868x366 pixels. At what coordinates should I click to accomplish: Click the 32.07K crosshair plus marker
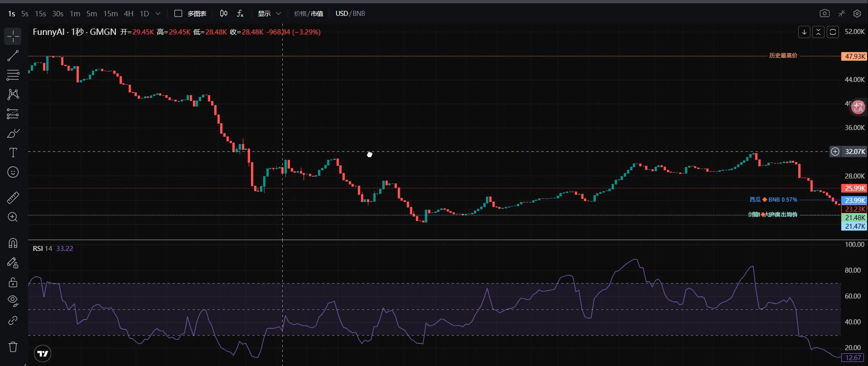(x=835, y=151)
